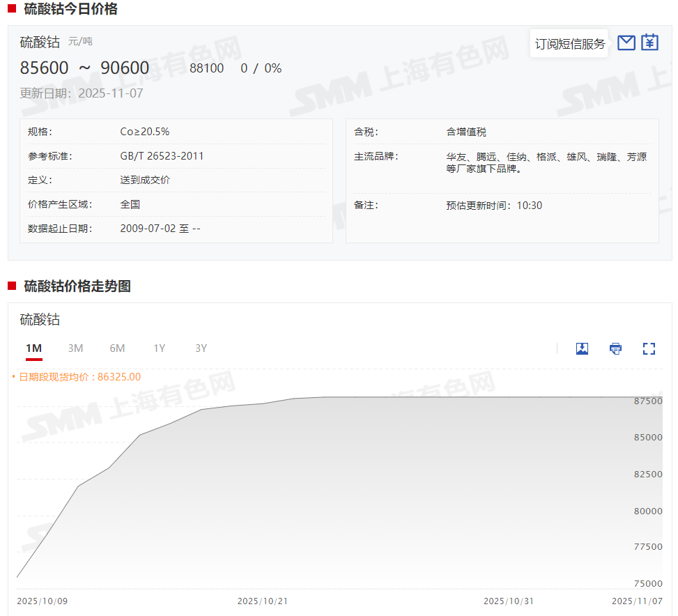Screen dimensions: 678x616
Task: Switch to the 3M time range
Action: [75, 348]
